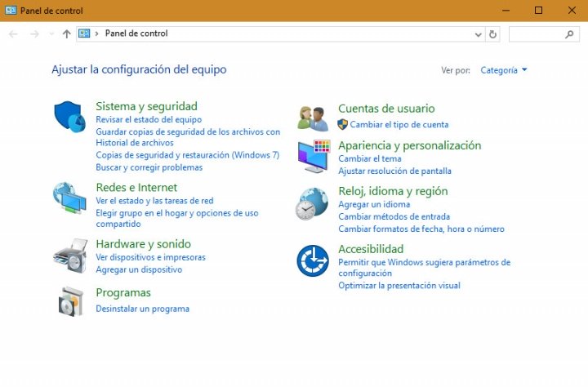Open the Apariencia y personalización monitor icon
The image size is (588, 387).
[314, 157]
